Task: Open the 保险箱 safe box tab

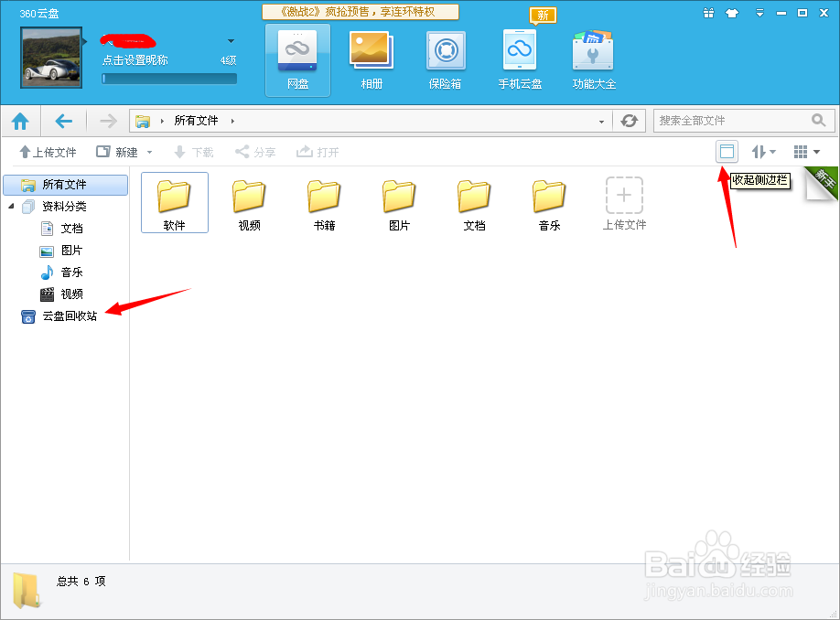Action: 446,60
